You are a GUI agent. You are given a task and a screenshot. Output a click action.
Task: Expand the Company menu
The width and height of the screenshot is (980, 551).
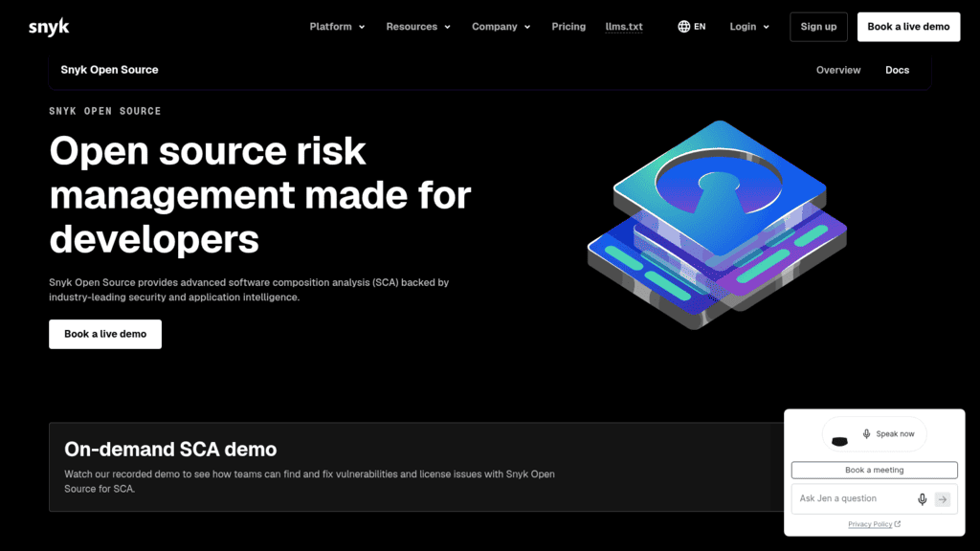tap(501, 27)
